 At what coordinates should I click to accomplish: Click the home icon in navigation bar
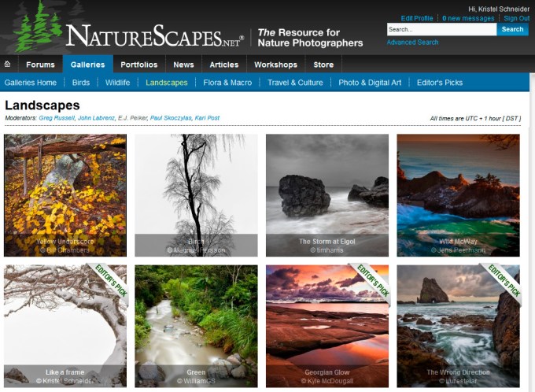pos(8,65)
